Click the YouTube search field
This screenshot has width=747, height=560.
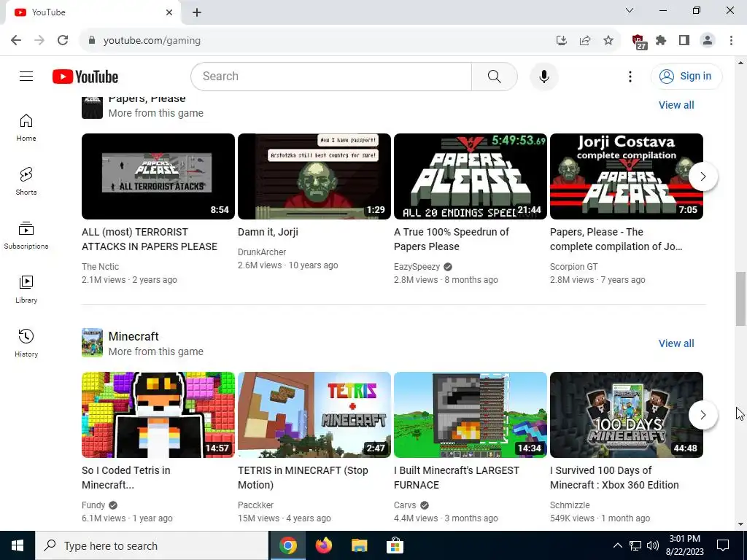coord(331,76)
